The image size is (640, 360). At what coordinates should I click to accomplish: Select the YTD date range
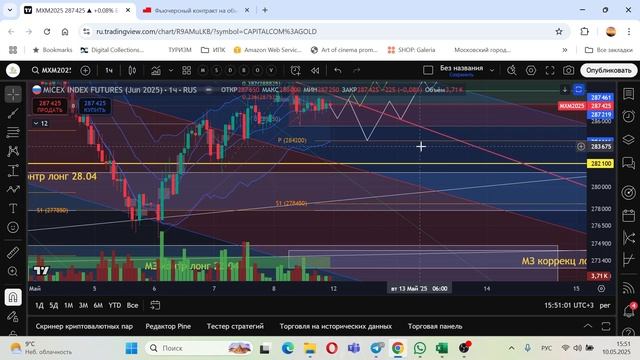[x=115, y=305]
